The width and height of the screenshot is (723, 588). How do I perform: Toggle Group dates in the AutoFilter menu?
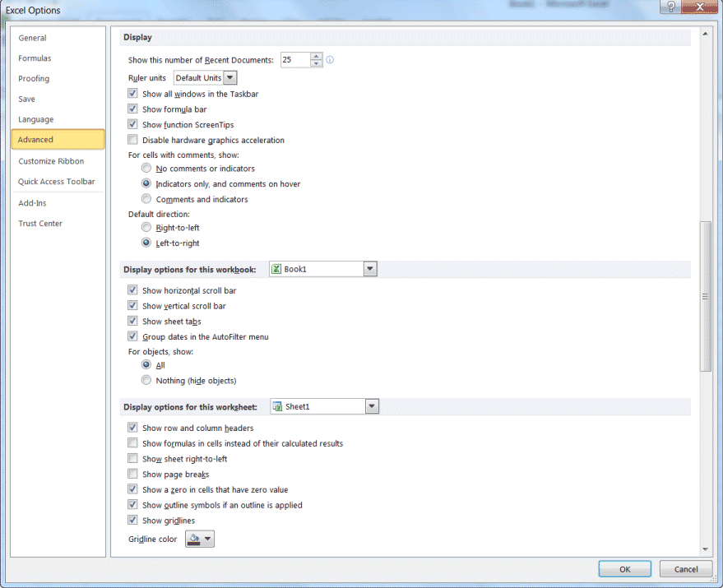(132, 336)
